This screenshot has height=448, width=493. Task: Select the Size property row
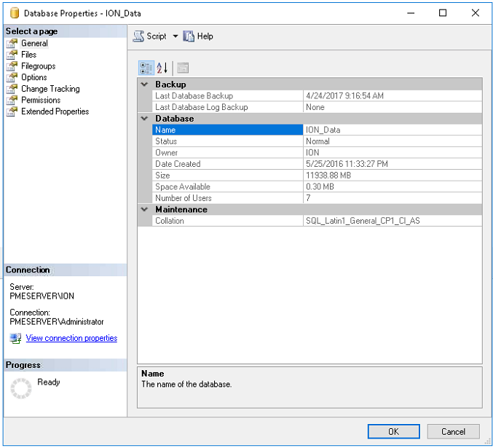317,175
